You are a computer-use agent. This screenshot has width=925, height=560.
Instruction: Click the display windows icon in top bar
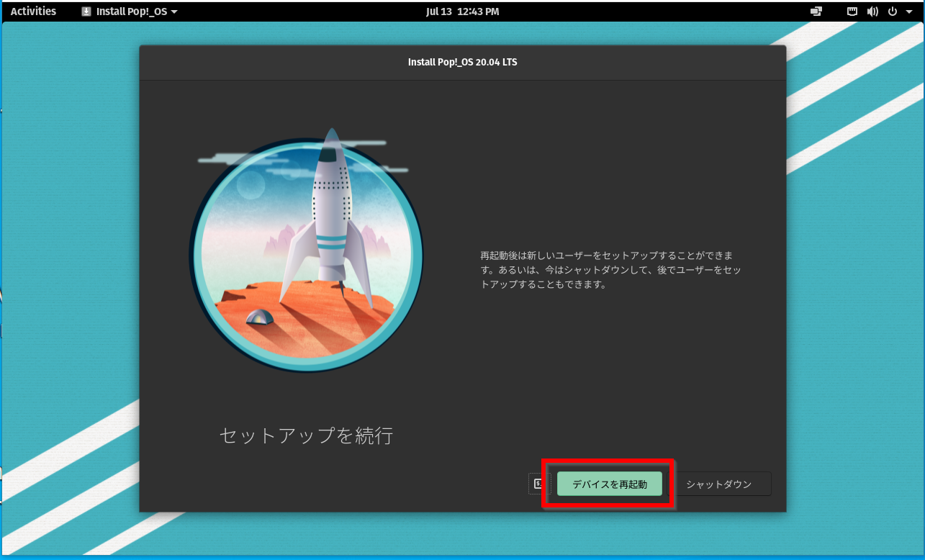[816, 12]
